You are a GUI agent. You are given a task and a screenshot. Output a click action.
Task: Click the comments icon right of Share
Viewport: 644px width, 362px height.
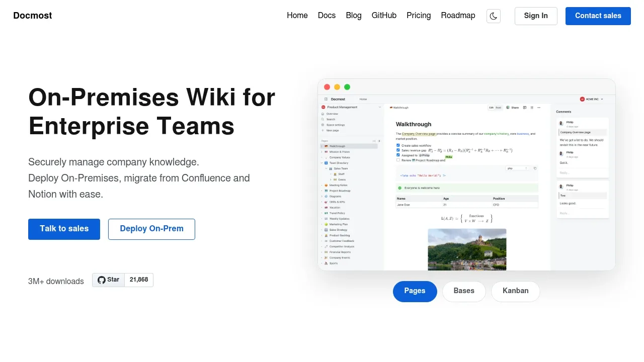(x=525, y=108)
